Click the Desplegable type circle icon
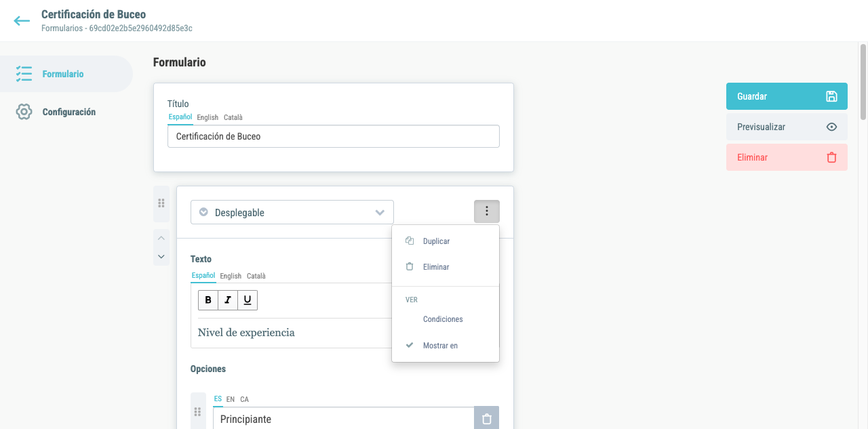 click(203, 212)
